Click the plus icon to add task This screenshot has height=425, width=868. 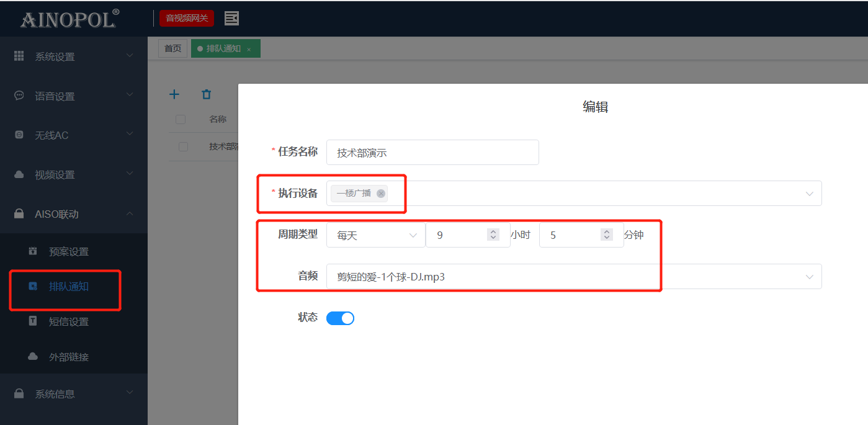(x=174, y=94)
